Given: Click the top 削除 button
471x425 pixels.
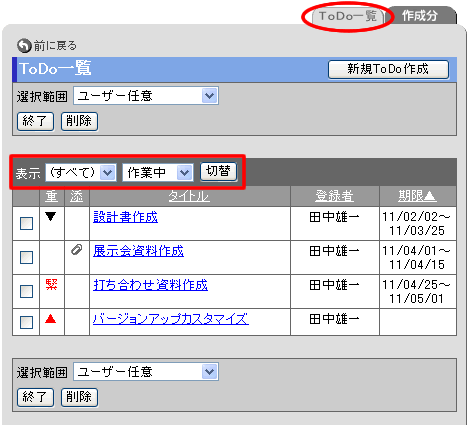Looking at the screenshot, I should tap(79, 121).
